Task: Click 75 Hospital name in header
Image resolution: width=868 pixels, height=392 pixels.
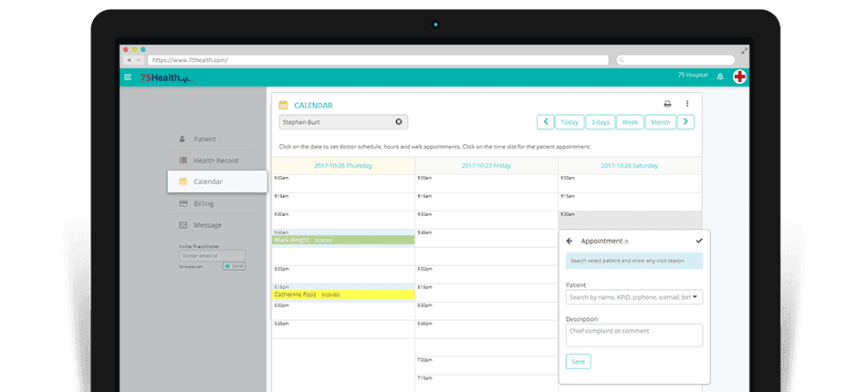Action: 693,75
